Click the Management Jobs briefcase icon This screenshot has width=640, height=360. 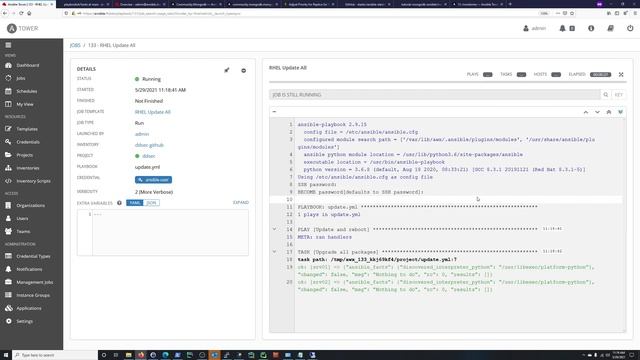coord(8,282)
